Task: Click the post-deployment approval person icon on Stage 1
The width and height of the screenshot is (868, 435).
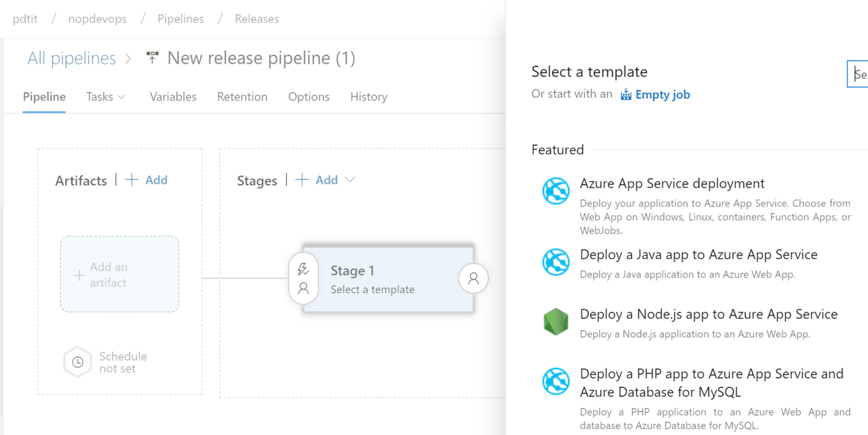Action: point(473,278)
